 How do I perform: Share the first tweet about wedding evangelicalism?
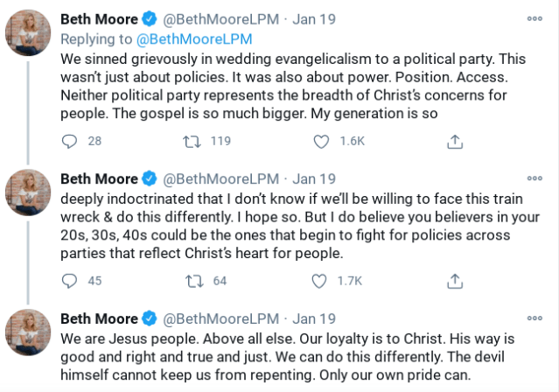pos(455,141)
